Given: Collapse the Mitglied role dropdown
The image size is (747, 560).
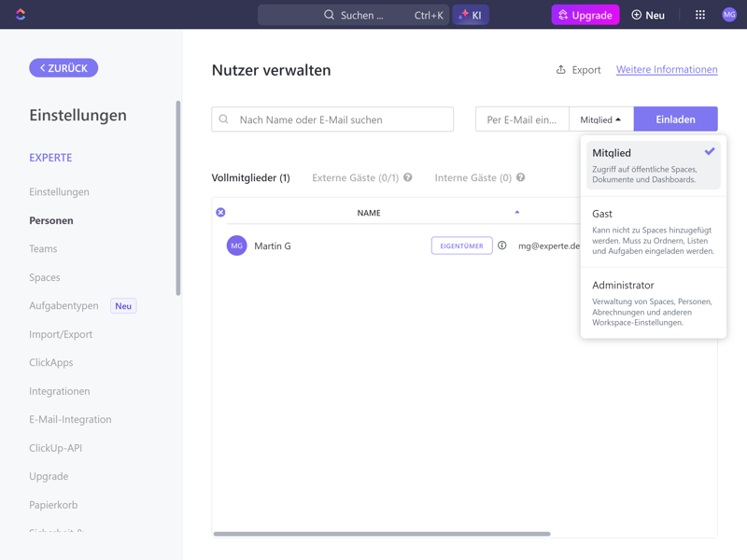Looking at the screenshot, I should [601, 119].
